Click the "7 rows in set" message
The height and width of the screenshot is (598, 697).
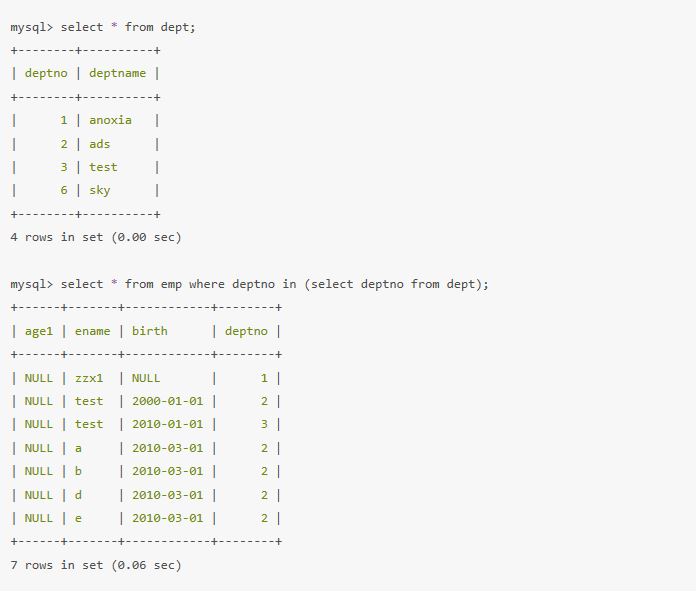pyautogui.click(x=95, y=565)
